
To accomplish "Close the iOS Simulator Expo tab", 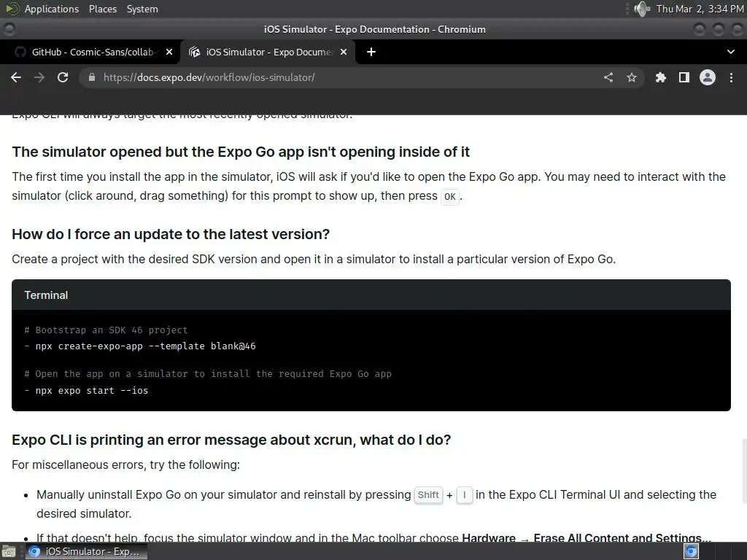I will pyautogui.click(x=344, y=52).
